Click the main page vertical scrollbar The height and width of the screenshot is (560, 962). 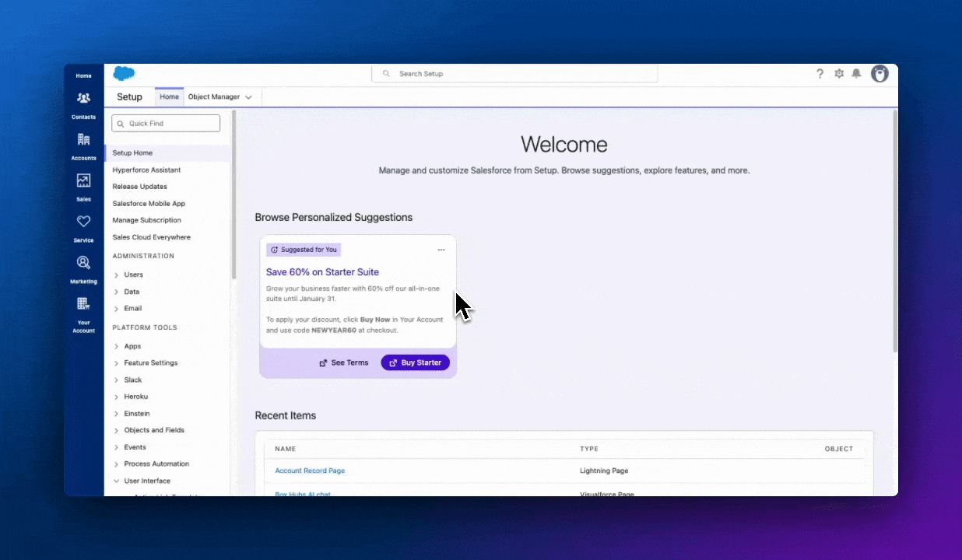[894, 230]
